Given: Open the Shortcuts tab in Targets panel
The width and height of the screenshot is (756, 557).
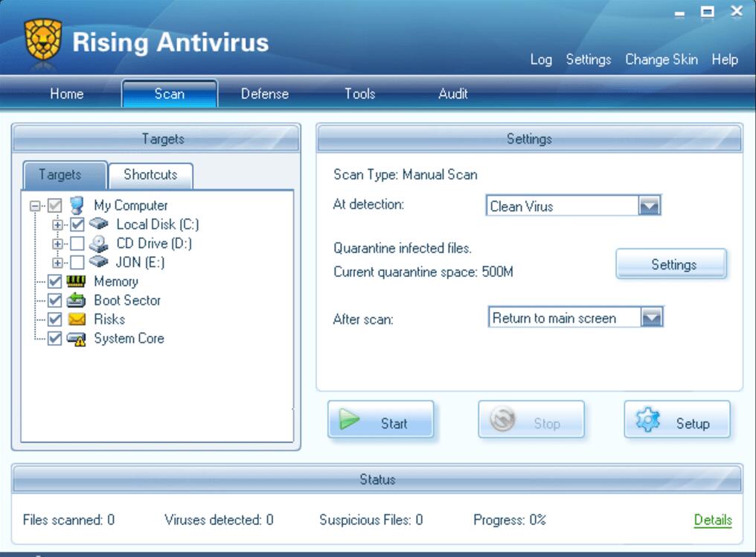Looking at the screenshot, I should point(150,175).
